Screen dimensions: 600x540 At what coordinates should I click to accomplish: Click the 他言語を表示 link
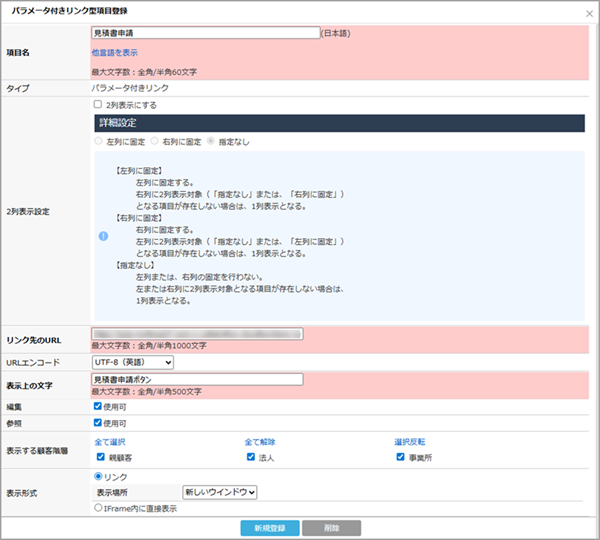pos(115,52)
